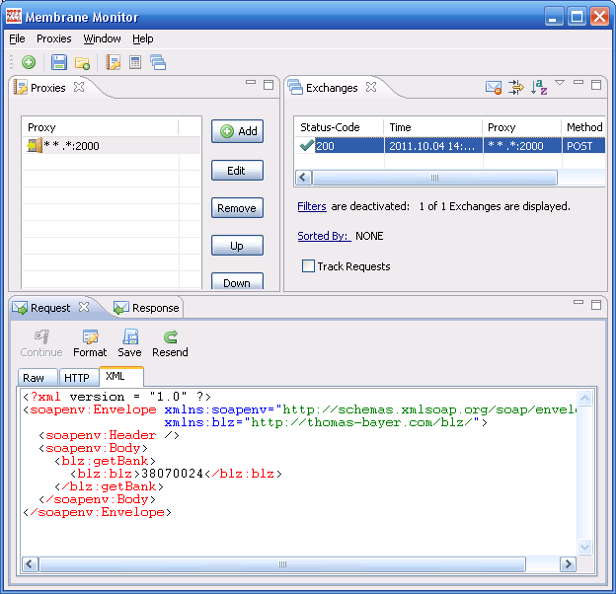Open the Window menu
The image size is (616, 594).
pyautogui.click(x=102, y=38)
